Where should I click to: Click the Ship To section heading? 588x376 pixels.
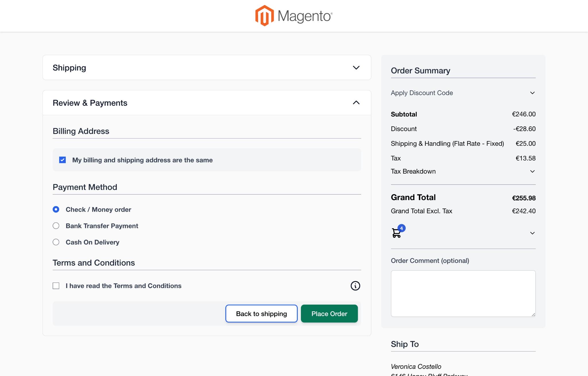pos(404,344)
